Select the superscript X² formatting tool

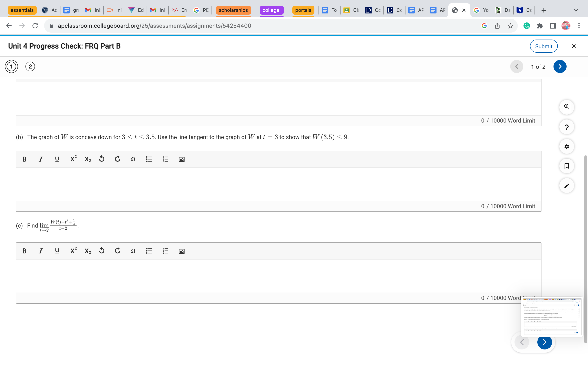pos(73,159)
